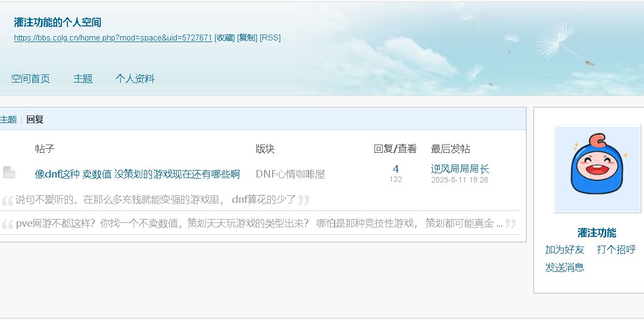Click username 灌注功能 below the avatar
644x320 pixels.
click(x=597, y=233)
